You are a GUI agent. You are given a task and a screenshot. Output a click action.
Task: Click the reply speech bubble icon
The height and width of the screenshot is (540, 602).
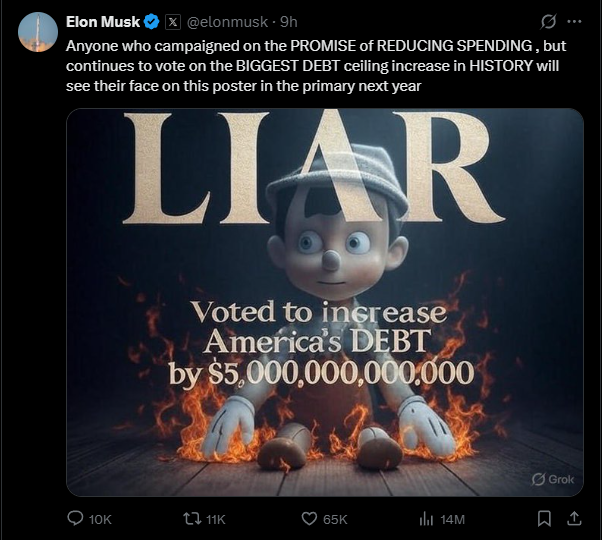click(75, 519)
